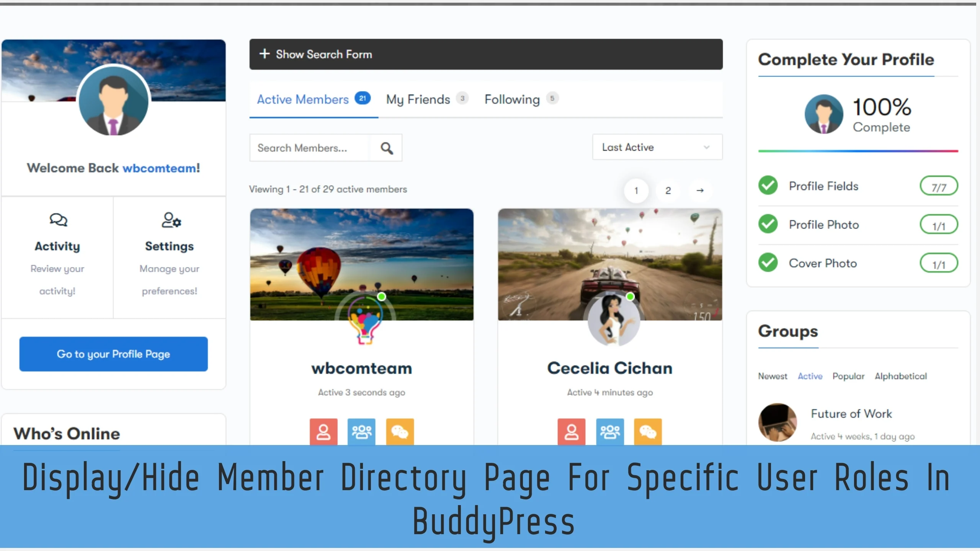Click Go to your Profile Page button

coord(113,353)
